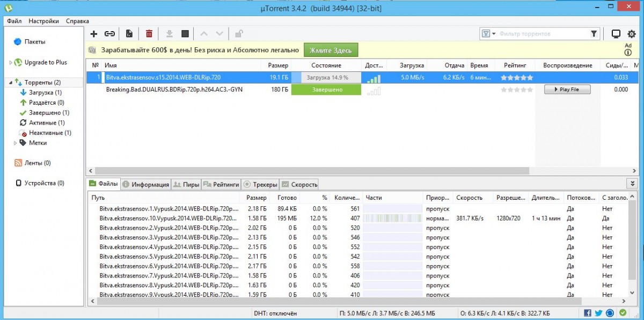This screenshot has width=644, height=320.
Task: Click green Завершено progress bar
Action: (x=326, y=90)
